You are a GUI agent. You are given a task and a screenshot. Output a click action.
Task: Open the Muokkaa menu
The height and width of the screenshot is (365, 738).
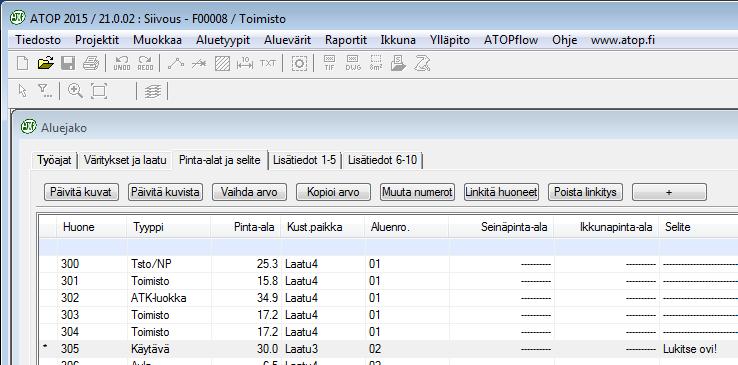point(157,40)
